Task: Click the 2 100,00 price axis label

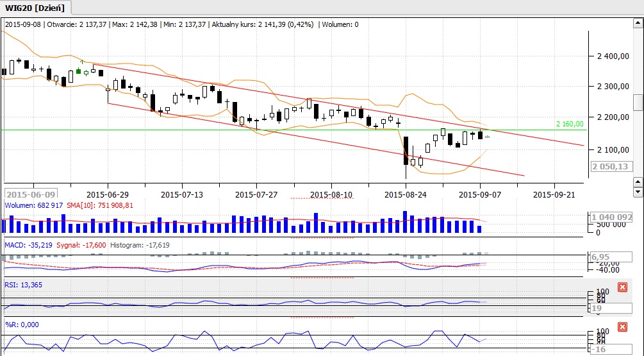Action: click(614, 149)
